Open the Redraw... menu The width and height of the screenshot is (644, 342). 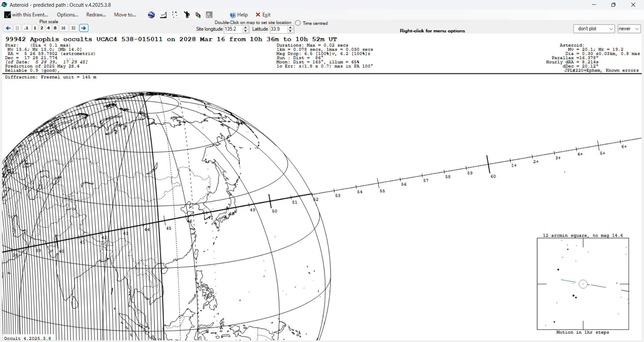click(96, 15)
